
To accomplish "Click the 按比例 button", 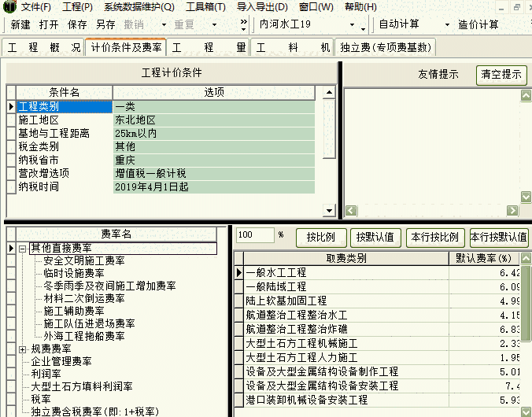I will pos(321,237).
